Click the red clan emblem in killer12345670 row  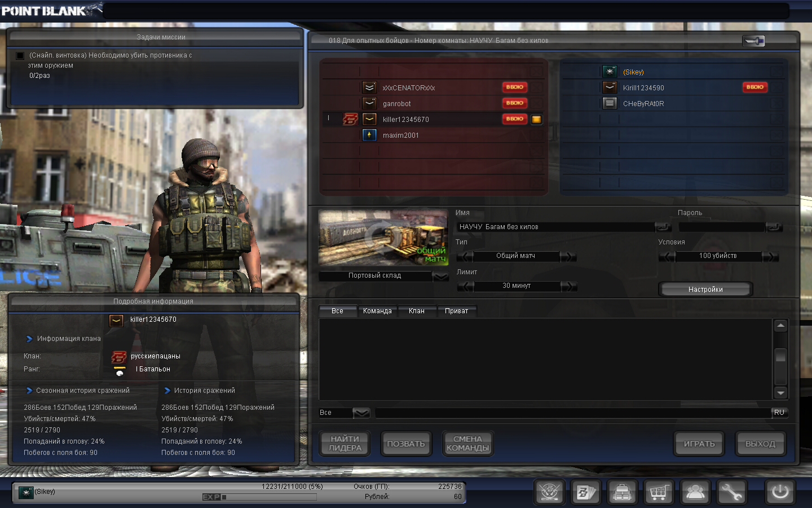click(x=350, y=119)
